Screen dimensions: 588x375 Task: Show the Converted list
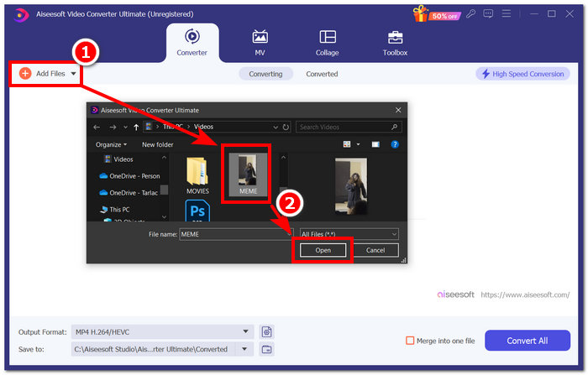(322, 74)
